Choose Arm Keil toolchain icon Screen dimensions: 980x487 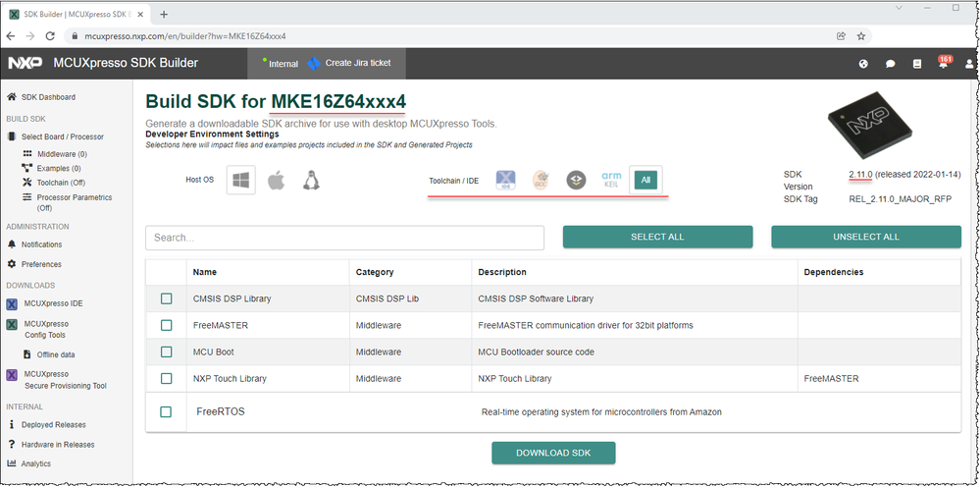coord(611,180)
